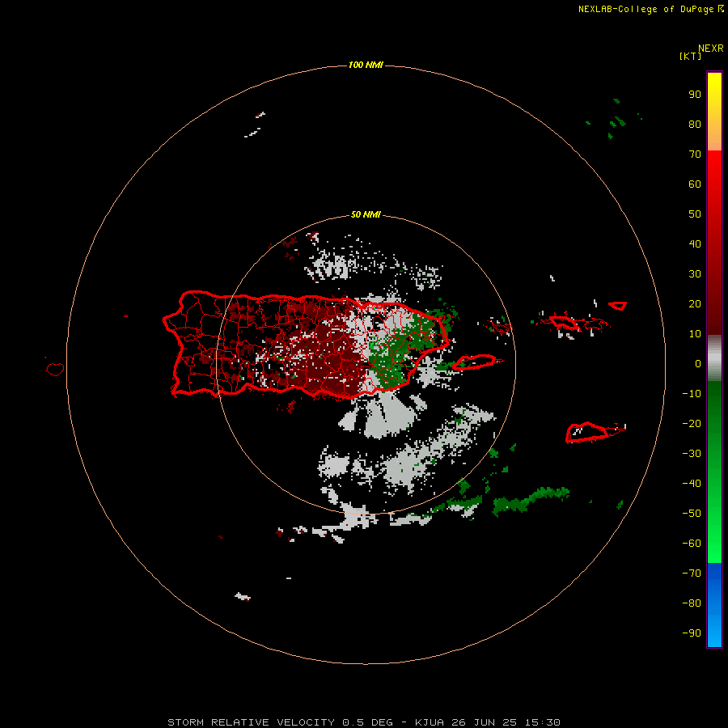Click the blue bottom segment of the velocity colorbar

pyautogui.click(x=714, y=605)
